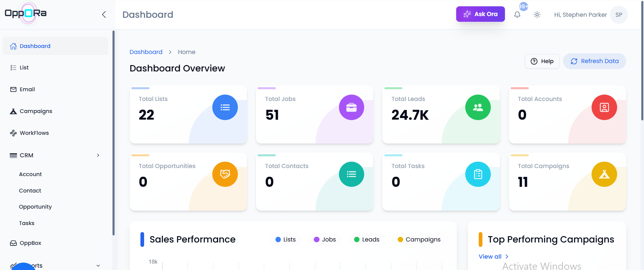This screenshot has height=270, width=644.
Task: Open Campaigns in the sidebar
Action: [55, 111]
